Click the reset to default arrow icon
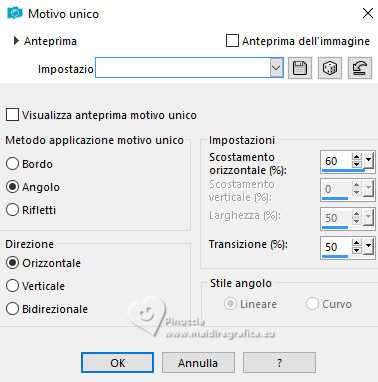 coord(360,68)
